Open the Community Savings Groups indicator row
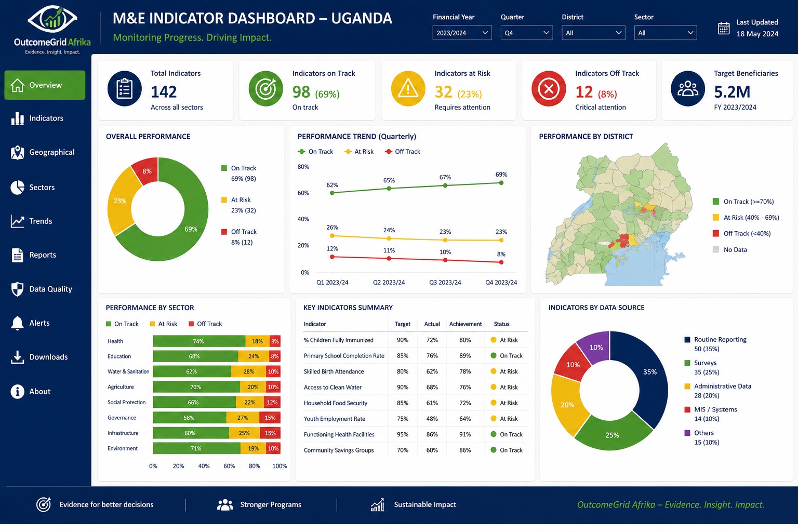 coord(415,450)
